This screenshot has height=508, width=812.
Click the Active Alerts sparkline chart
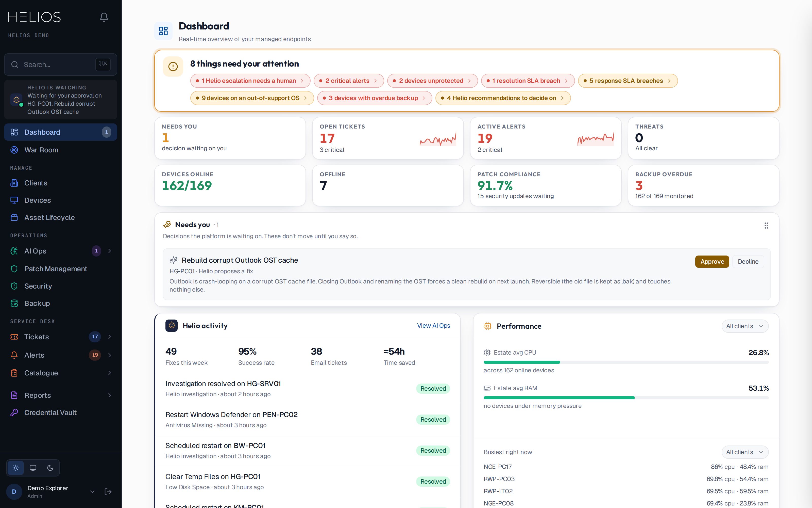[x=596, y=139]
